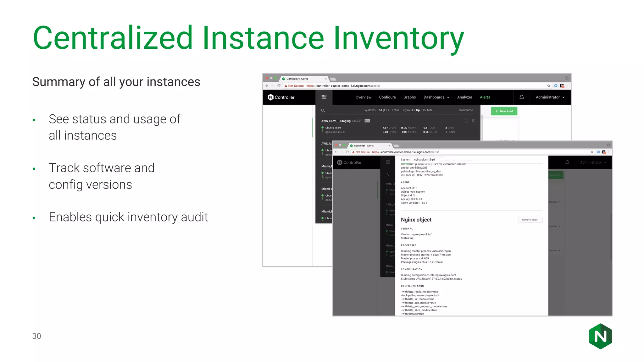This screenshot has height=362, width=644.
Task: Click the profile icon in back window's title bar
Action: point(567,78)
